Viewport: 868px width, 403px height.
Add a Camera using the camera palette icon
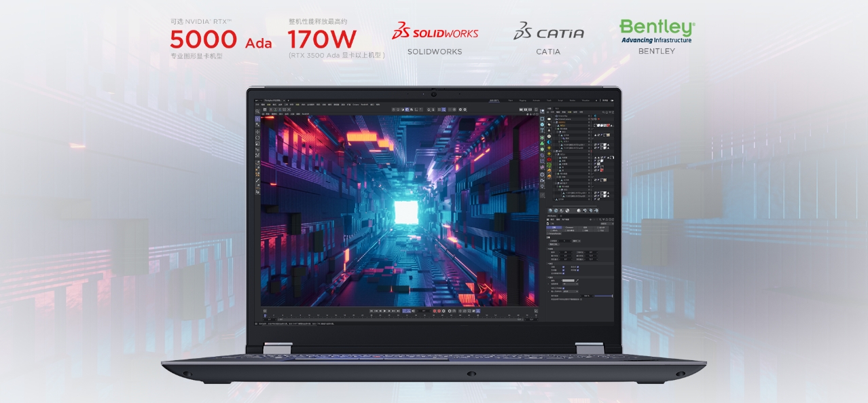tap(542, 180)
